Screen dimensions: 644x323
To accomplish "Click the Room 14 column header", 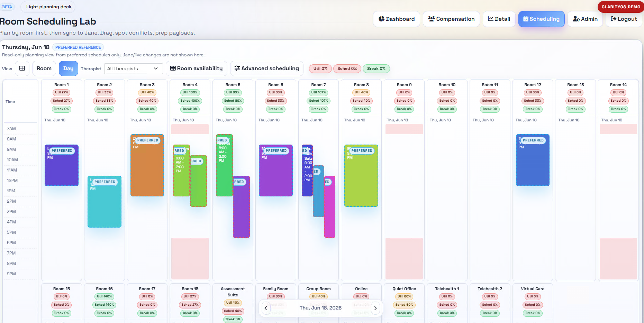I will click(x=618, y=85).
